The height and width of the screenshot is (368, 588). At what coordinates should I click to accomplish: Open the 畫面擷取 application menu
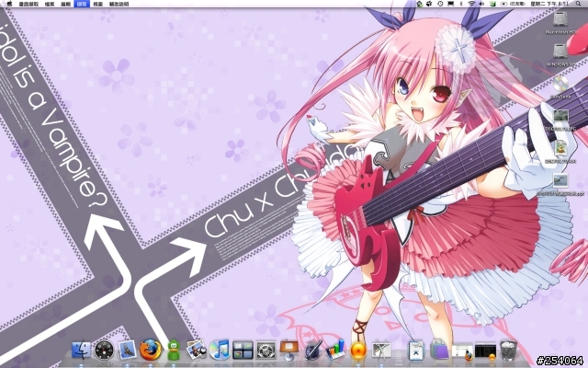(x=28, y=4)
